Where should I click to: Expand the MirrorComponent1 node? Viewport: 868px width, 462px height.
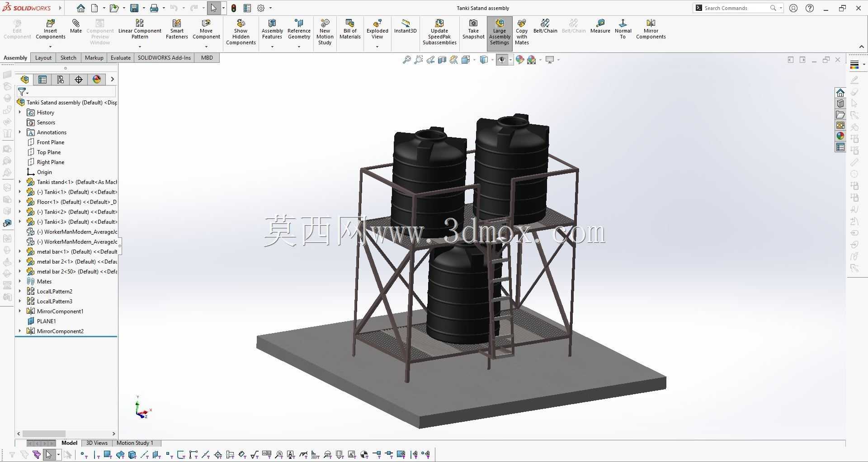(20, 311)
